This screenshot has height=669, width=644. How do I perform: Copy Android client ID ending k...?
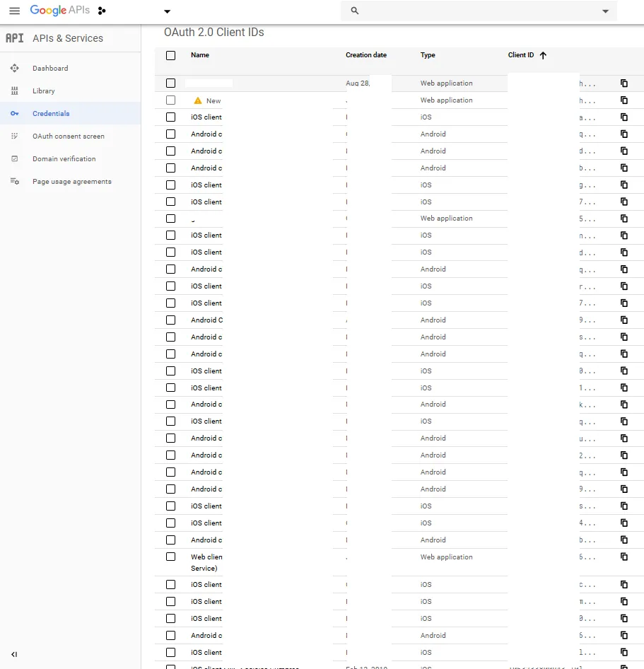click(624, 404)
